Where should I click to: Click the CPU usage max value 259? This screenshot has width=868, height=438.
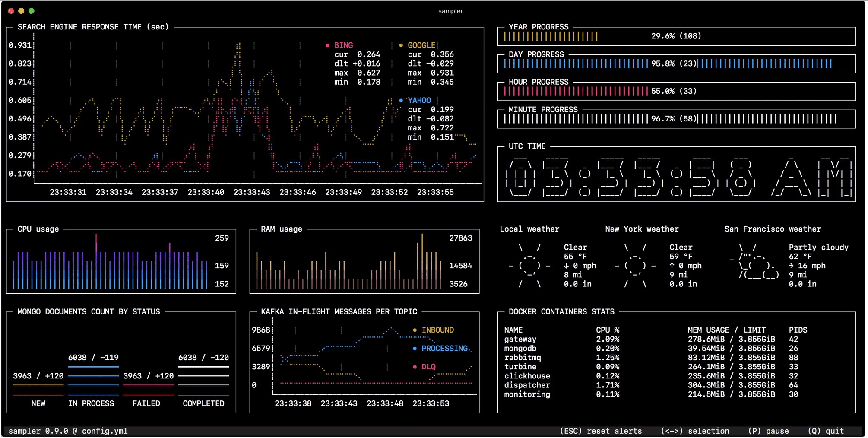coord(222,238)
